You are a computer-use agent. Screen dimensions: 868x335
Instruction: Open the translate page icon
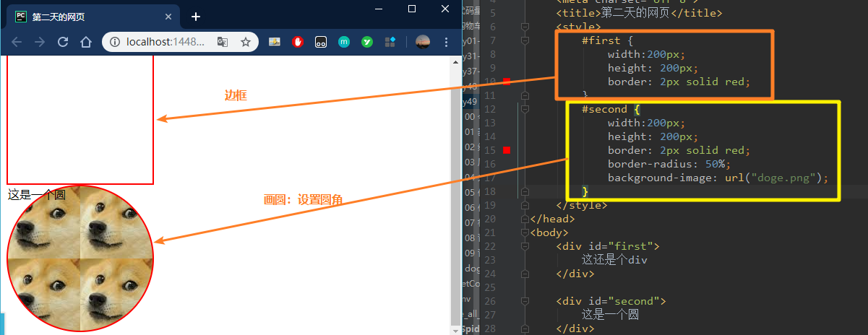click(x=223, y=43)
